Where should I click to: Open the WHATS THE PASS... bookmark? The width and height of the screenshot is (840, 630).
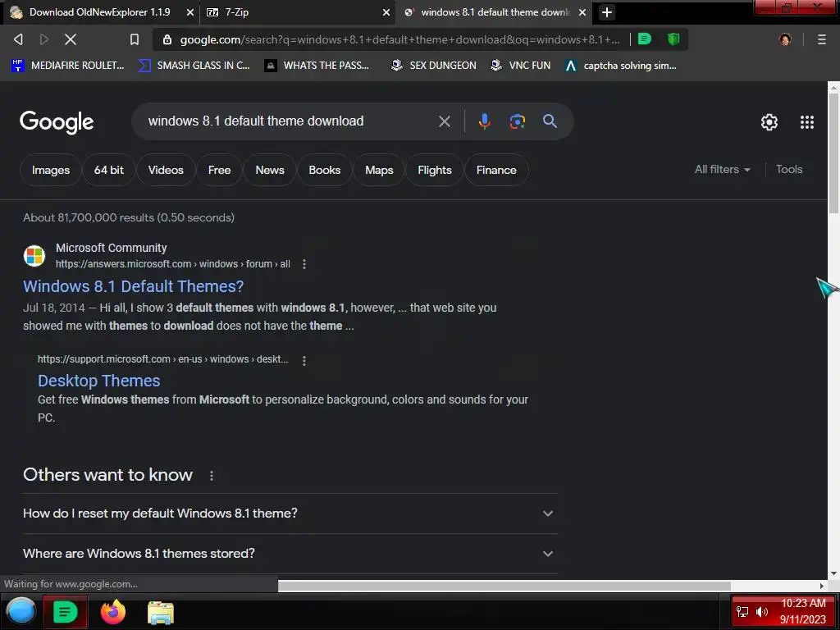(317, 66)
